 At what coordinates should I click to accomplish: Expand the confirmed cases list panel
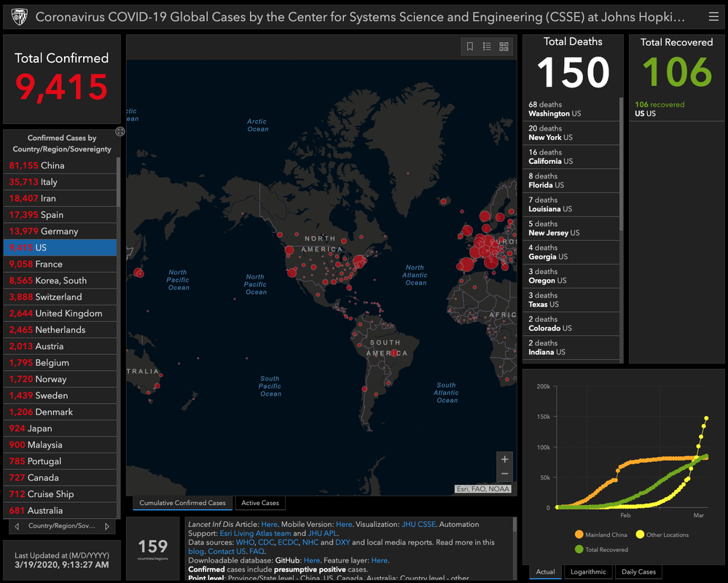click(120, 131)
